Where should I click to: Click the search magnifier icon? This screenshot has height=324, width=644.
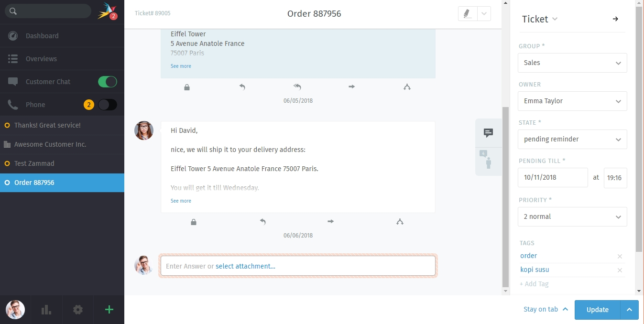tap(13, 11)
